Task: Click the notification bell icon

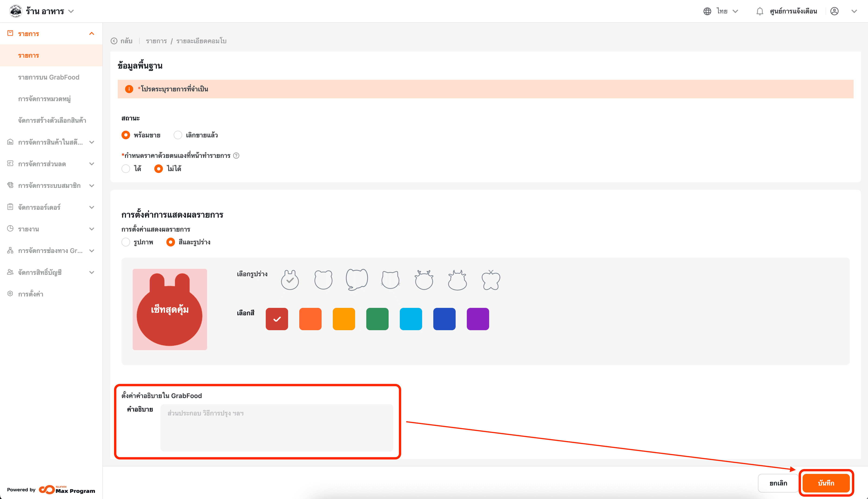Action: 760,11
